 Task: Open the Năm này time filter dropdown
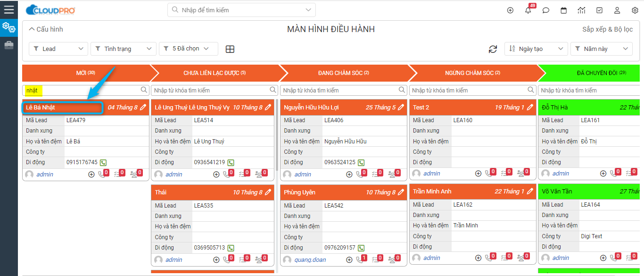601,49
